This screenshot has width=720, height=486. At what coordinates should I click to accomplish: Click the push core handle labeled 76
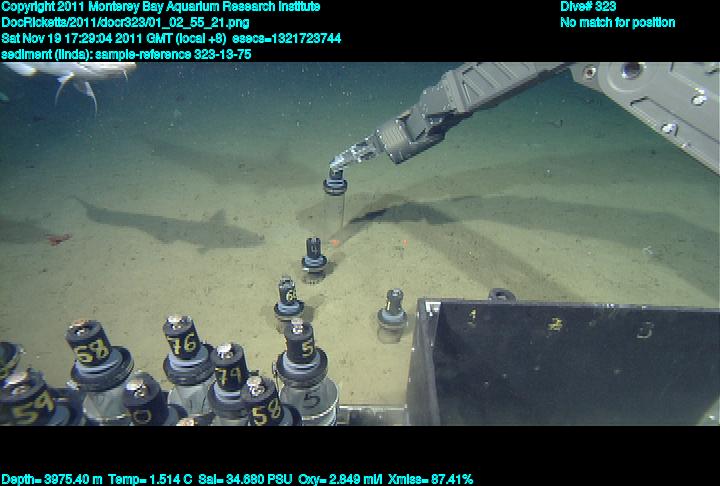coord(182,338)
